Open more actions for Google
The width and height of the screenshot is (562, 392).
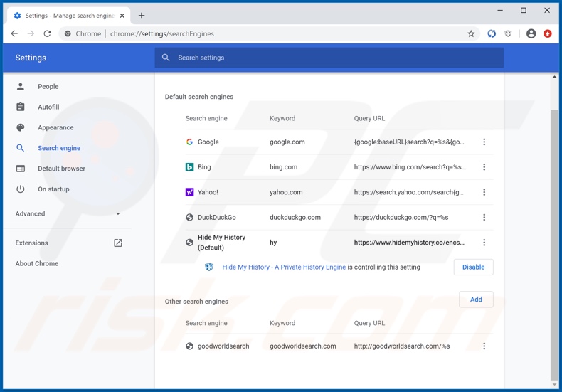484,142
